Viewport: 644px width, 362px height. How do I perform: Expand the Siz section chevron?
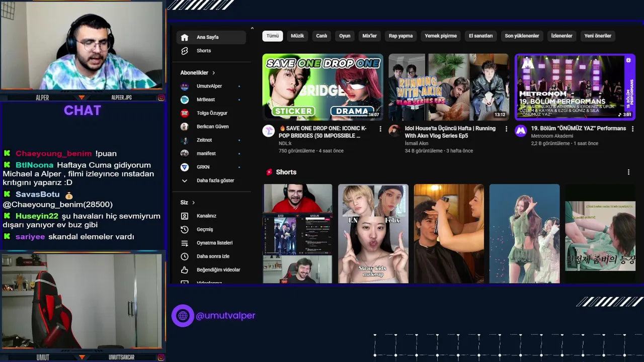(193, 203)
